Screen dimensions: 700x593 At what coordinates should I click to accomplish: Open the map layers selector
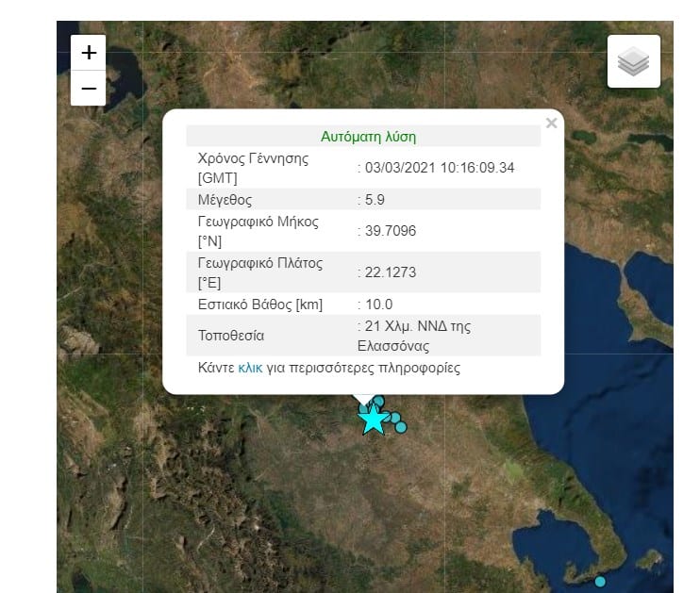[633, 62]
